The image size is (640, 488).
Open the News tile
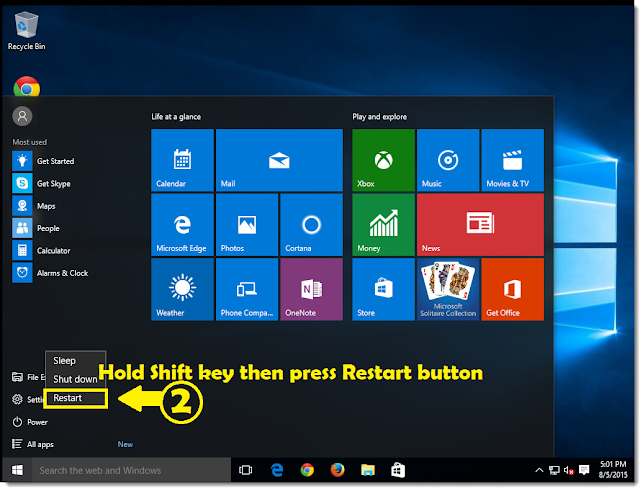[480, 225]
